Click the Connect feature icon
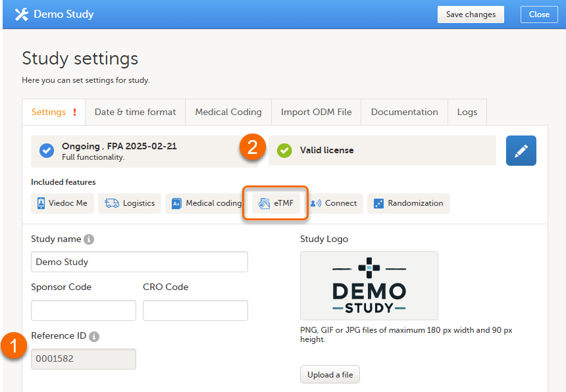The height and width of the screenshot is (392, 566). (x=315, y=204)
